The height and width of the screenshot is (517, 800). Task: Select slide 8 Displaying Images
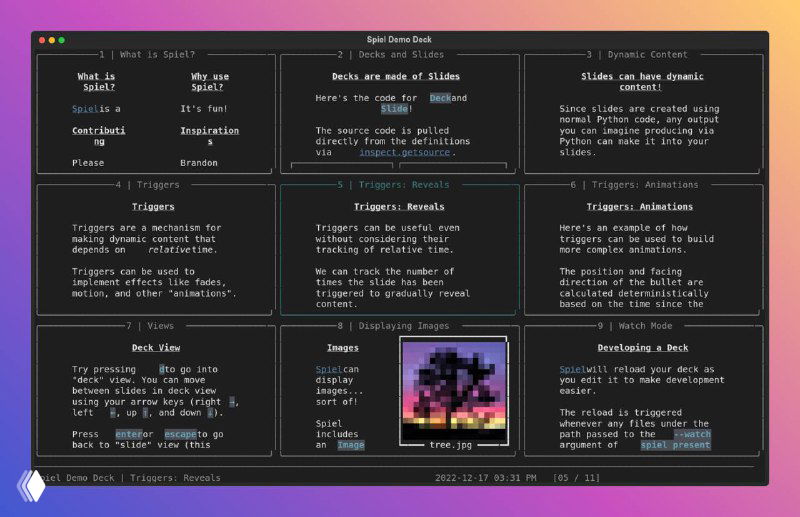[x=399, y=389]
